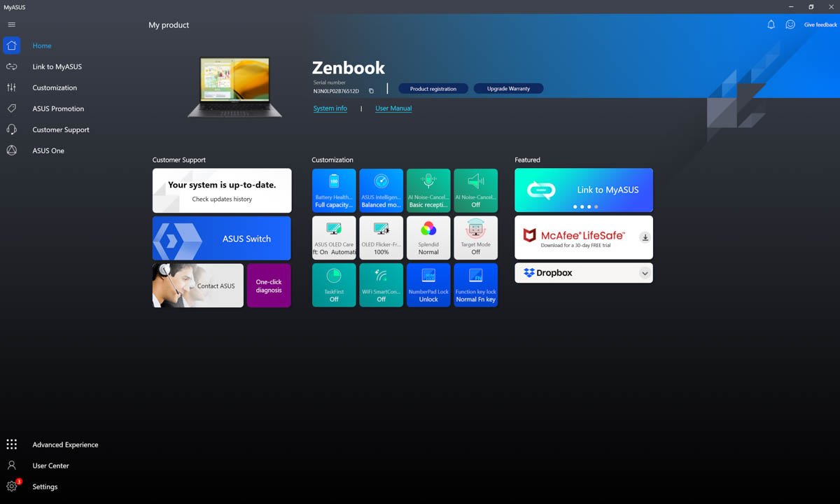Click the feedback smiley icon

tap(790, 24)
